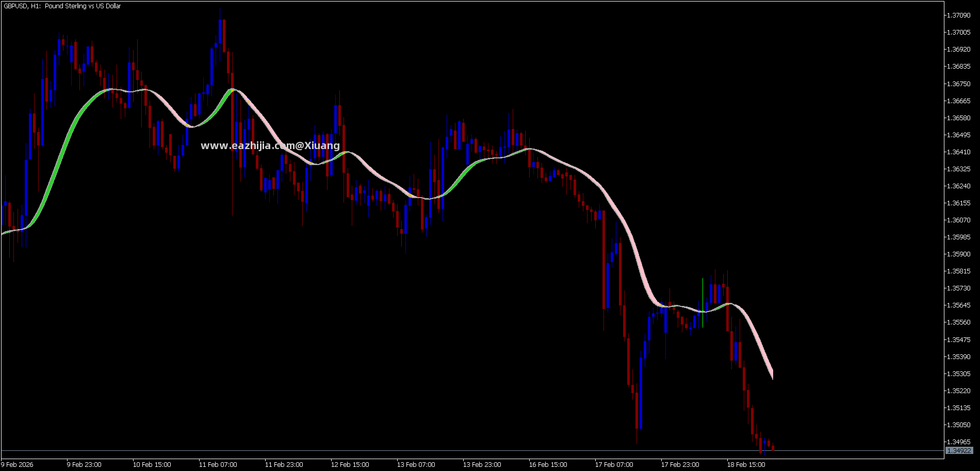Screen dimensions: 980x471
Task: Select the 1.35220 price label
Action: [x=958, y=391]
